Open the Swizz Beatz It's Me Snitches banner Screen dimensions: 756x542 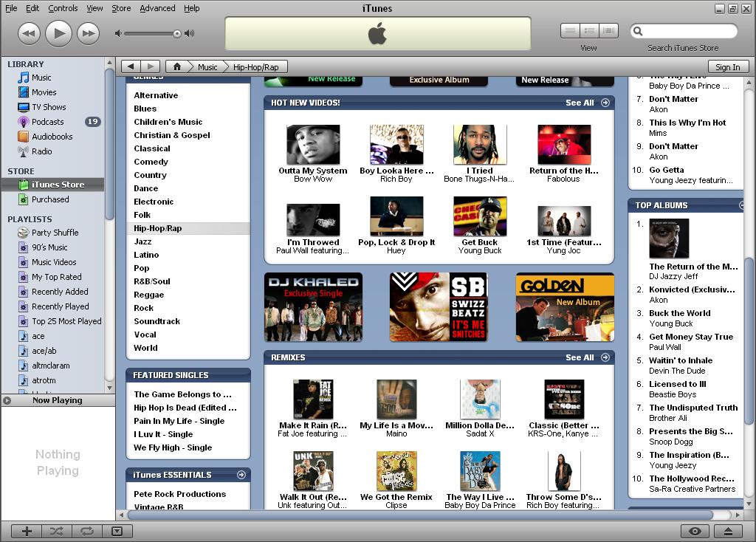pyautogui.click(x=439, y=307)
